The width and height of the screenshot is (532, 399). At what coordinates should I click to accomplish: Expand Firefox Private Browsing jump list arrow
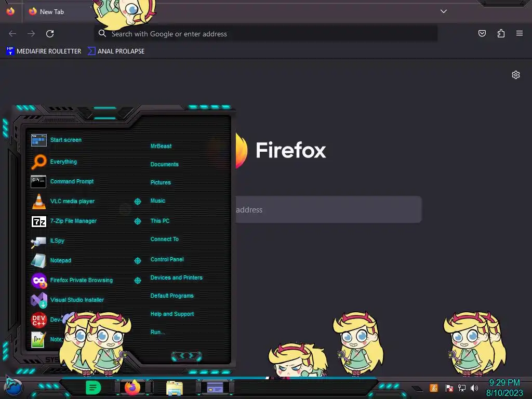tap(137, 280)
